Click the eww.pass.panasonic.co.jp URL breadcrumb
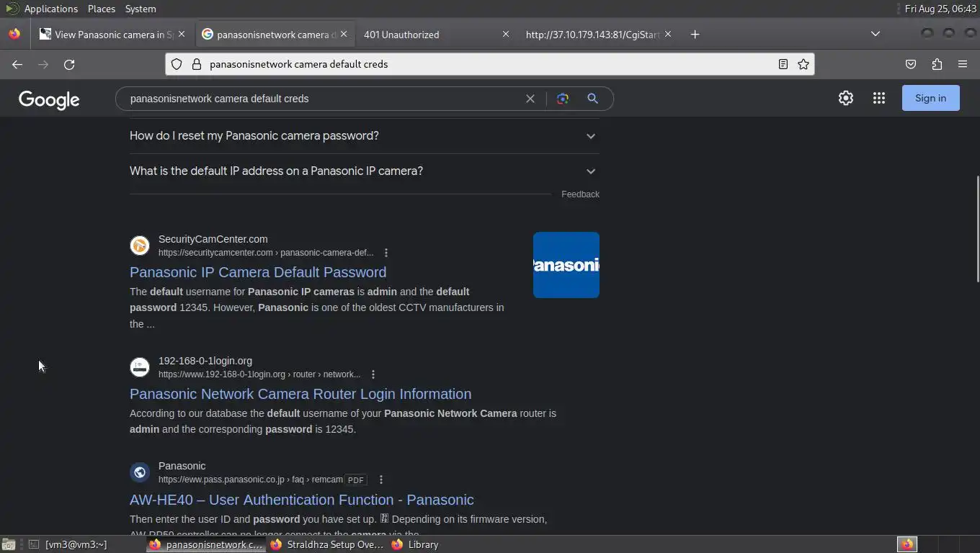Screen dimensions: 980x553 (x=251, y=480)
